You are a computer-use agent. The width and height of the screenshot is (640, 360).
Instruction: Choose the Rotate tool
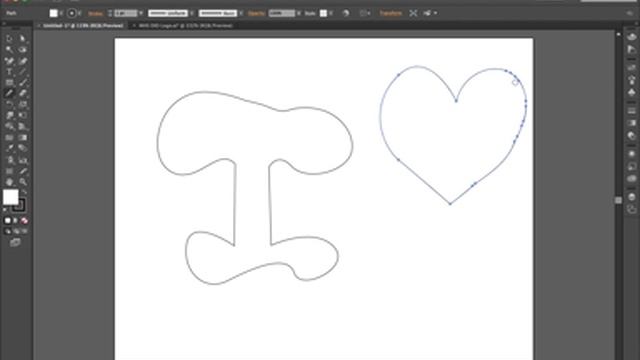(x=9, y=104)
